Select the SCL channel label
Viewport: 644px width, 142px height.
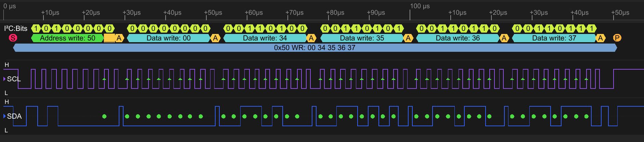[14, 79]
